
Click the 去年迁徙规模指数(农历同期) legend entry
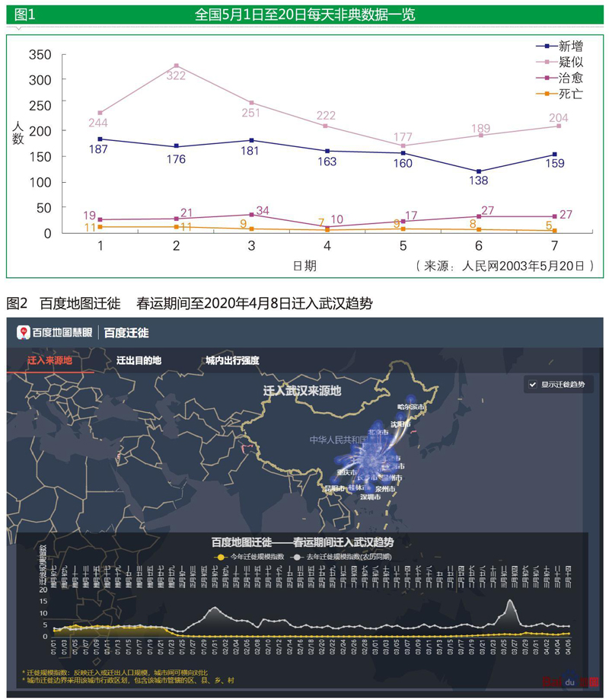coord(341,557)
